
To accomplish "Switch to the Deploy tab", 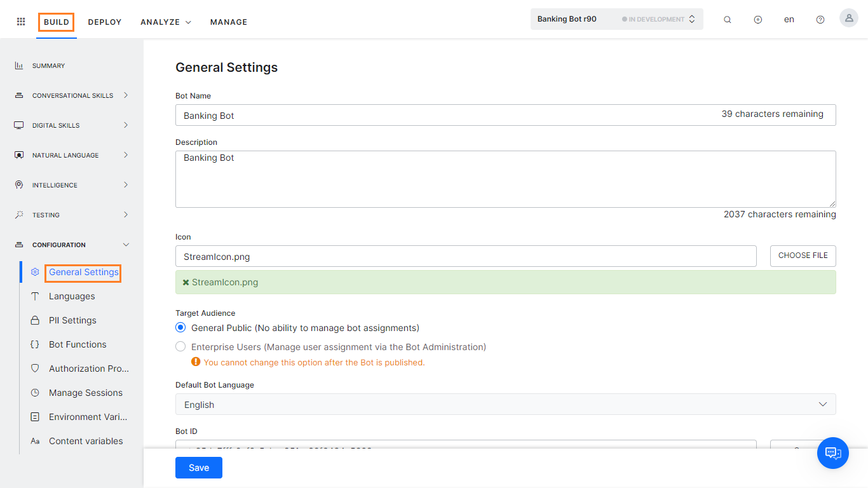I will [x=104, y=22].
